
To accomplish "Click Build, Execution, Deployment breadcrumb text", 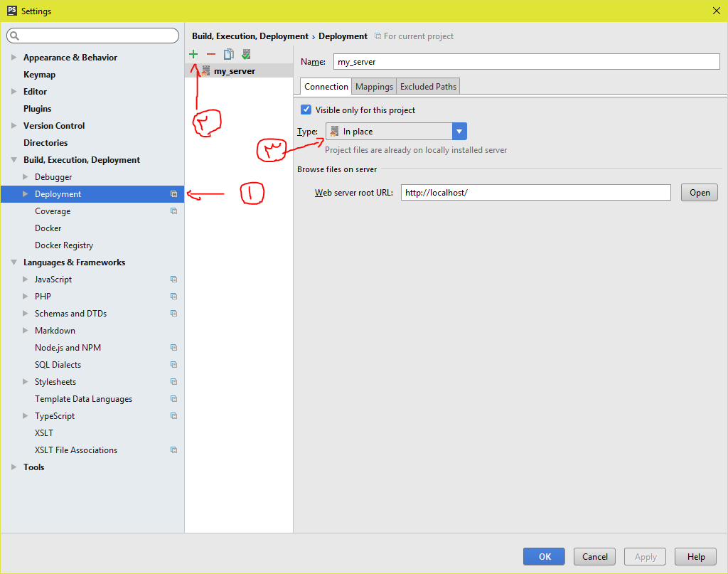I will 250,36.
